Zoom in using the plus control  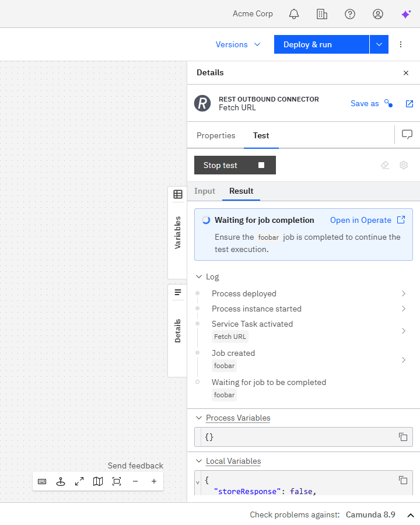click(x=153, y=481)
